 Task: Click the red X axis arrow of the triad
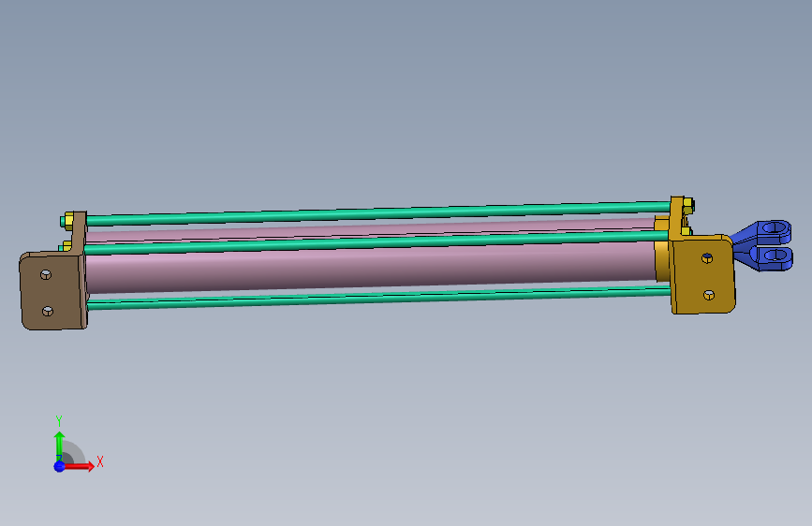[x=79, y=466]
